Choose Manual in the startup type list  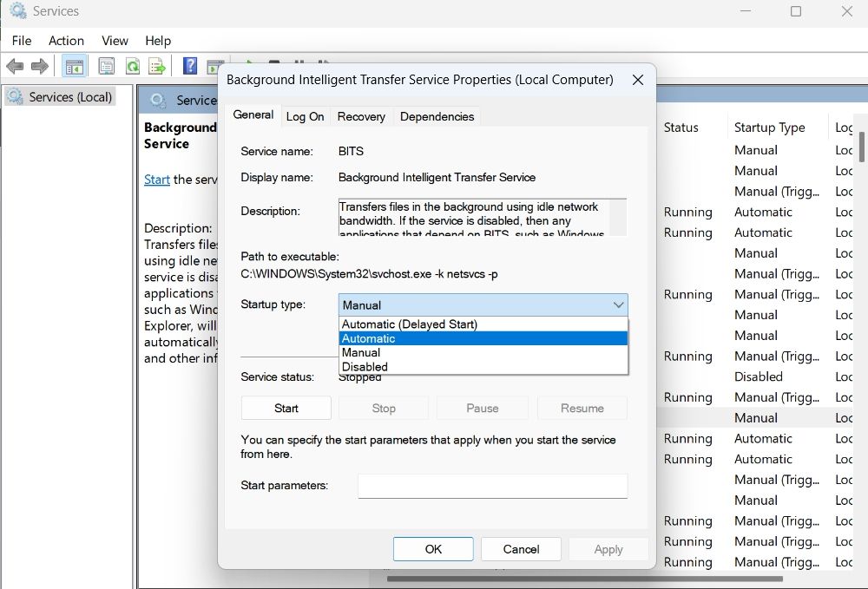(x=483, y=352)
